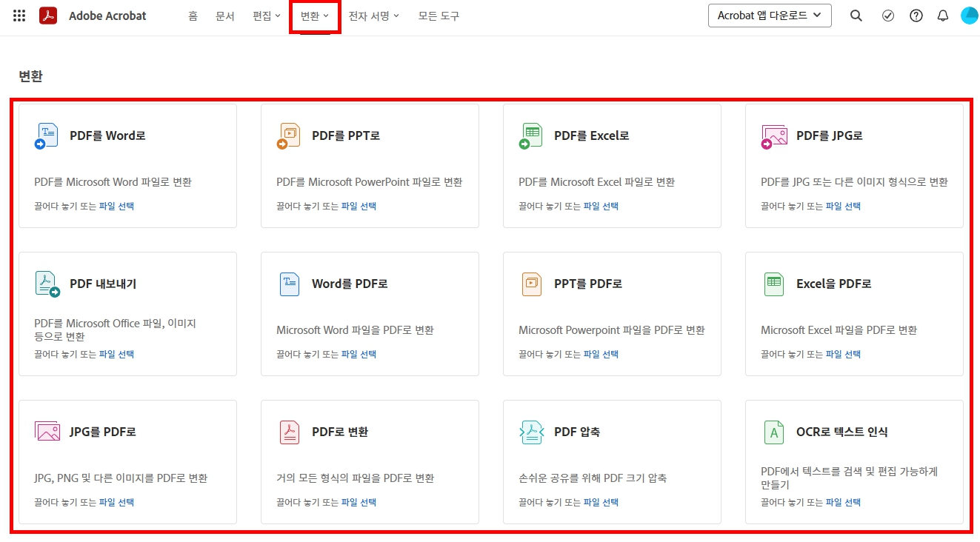This screenshot has height=542, width=980.
Task: Select the PDF를 PPT로 card title
Action: coord(346,135)
